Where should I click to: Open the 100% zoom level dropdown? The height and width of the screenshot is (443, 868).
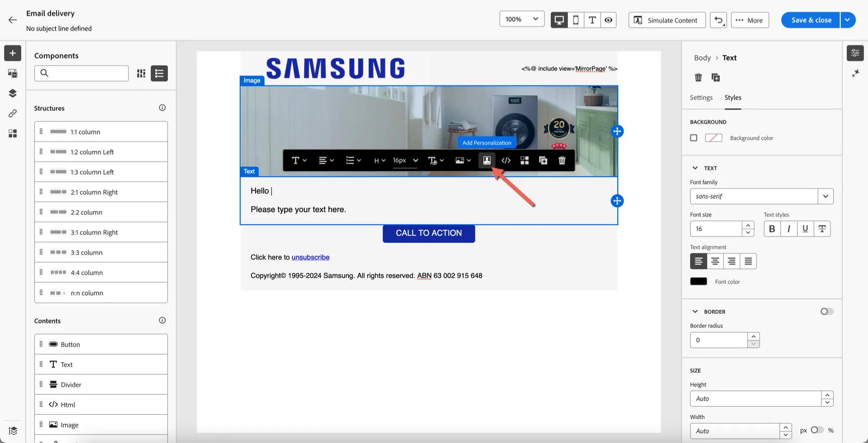tap(522, 19)
